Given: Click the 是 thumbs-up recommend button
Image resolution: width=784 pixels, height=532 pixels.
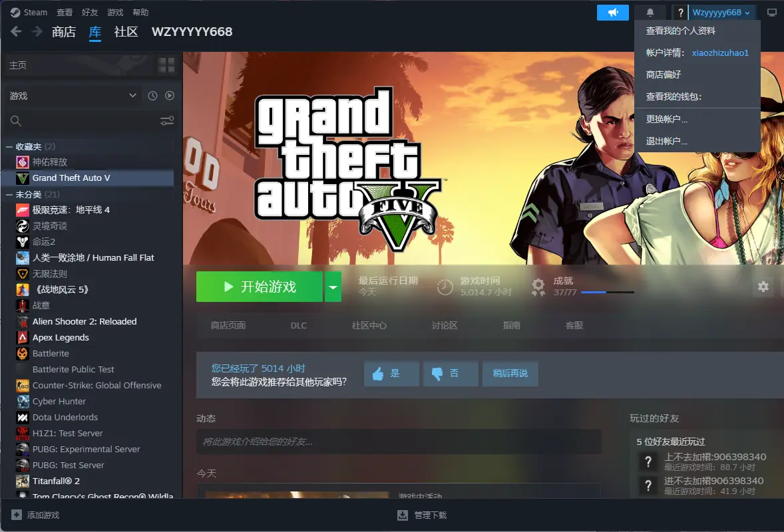Looking at the screenshot, I should (x=391, y=374).
